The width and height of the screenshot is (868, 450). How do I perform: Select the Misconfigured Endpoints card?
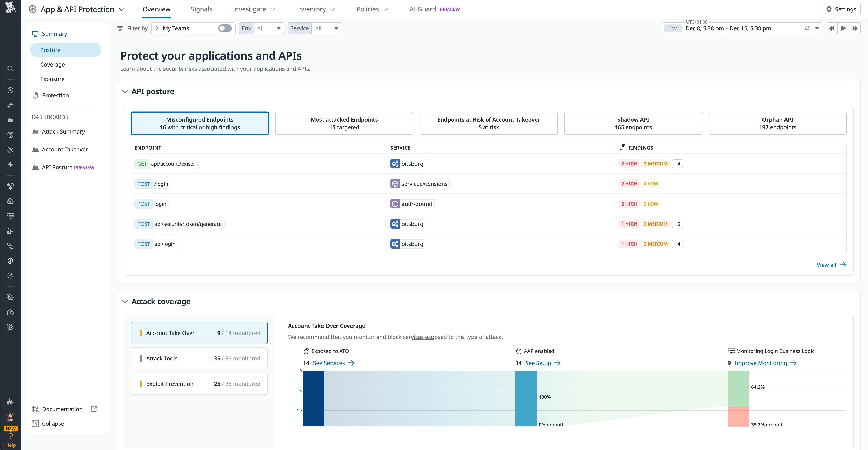pos(199,123)
